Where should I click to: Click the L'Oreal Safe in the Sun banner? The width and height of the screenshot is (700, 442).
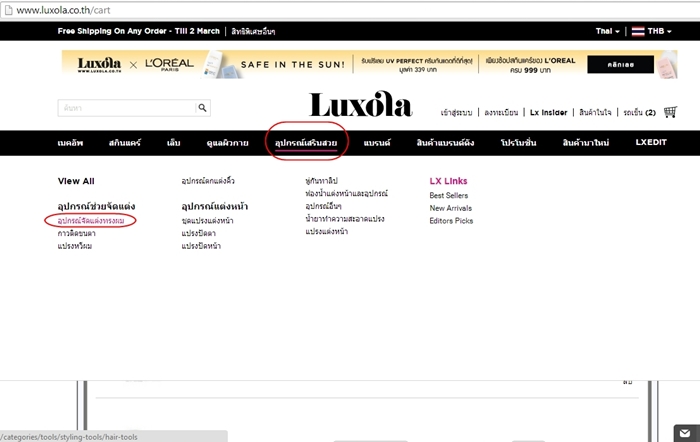coord(370,64)
